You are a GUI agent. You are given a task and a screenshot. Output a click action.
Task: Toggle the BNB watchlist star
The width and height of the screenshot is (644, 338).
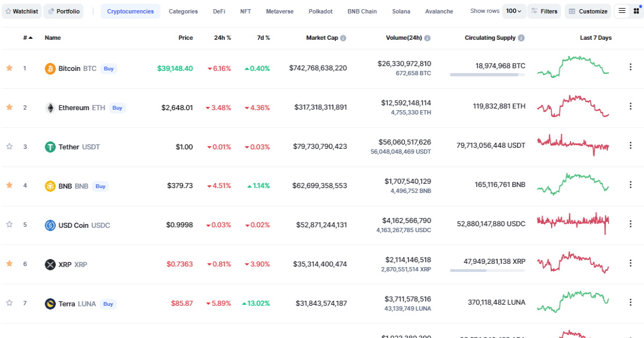[x=9, y=185]
